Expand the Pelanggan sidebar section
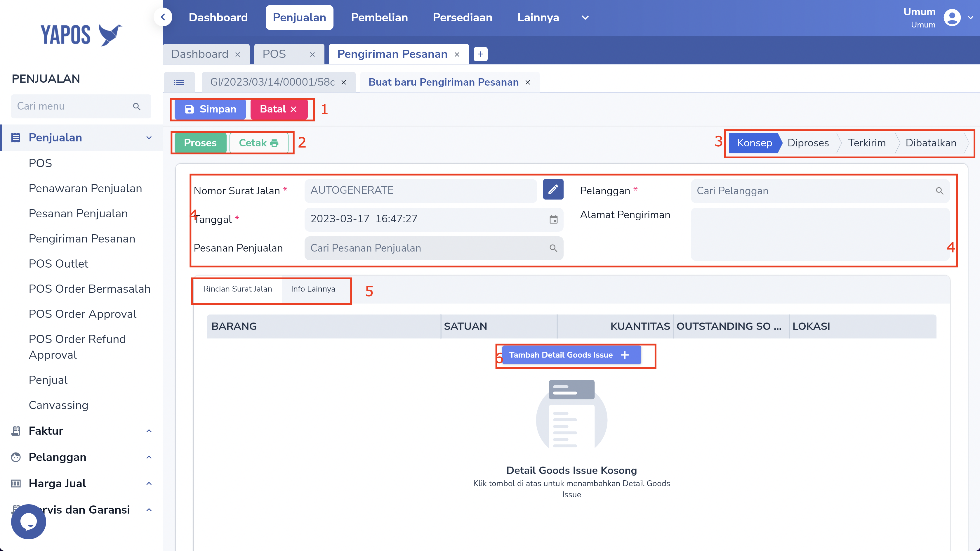 click(149, 457)
